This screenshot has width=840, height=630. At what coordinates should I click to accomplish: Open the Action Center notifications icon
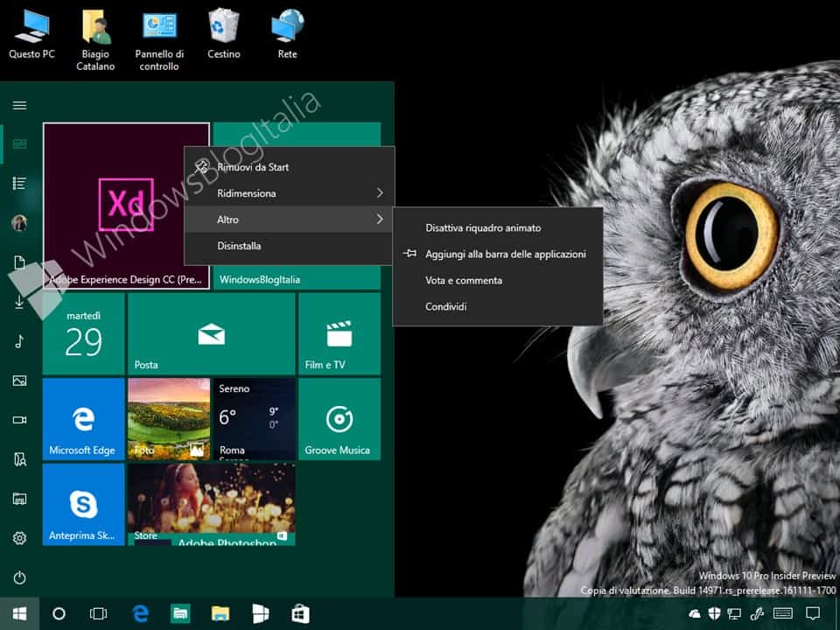[x=813, y=613]
